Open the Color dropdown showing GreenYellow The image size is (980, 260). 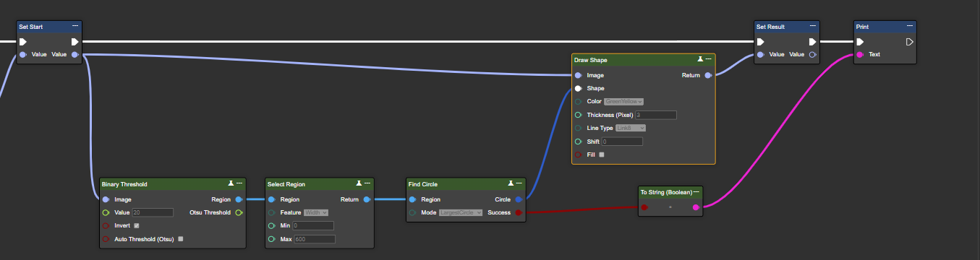[x=624, y=101]
